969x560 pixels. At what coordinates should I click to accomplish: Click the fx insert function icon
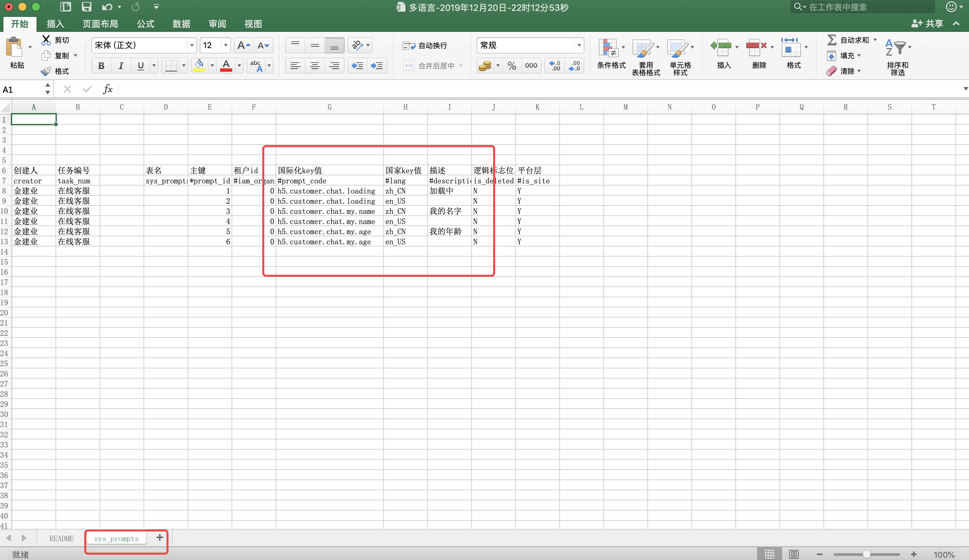[x=107, y=89]
